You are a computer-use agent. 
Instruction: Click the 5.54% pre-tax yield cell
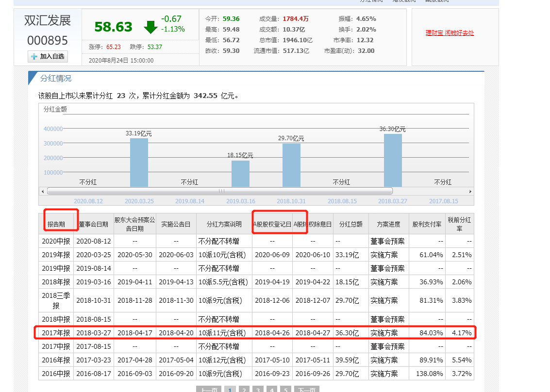tap(460, 360)
